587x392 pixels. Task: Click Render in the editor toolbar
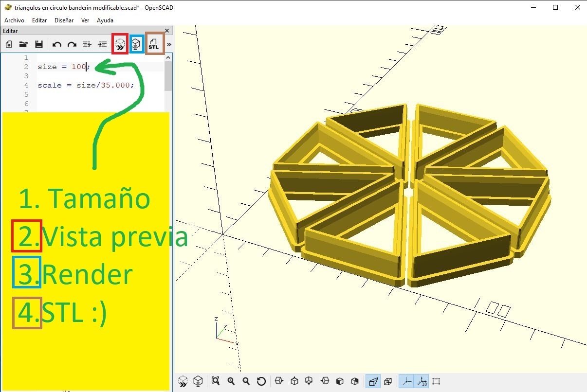pyautogui.click(x=136, y=45)
